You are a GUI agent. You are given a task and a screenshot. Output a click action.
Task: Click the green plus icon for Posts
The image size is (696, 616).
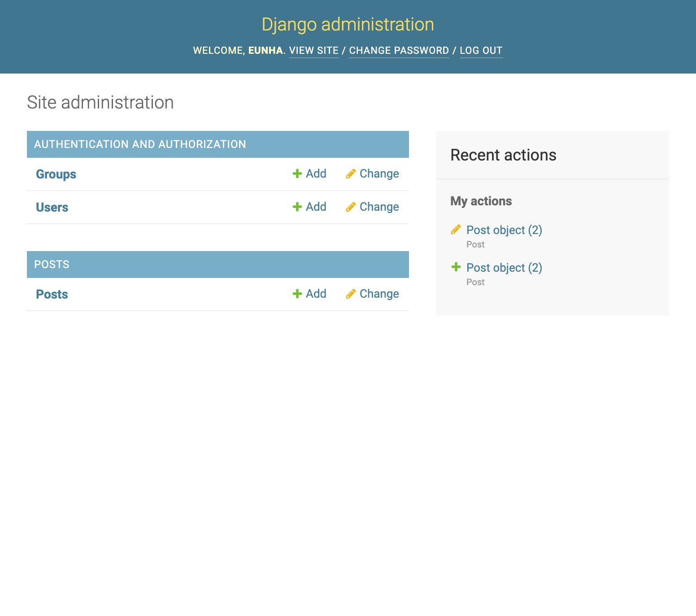[297, 294]
